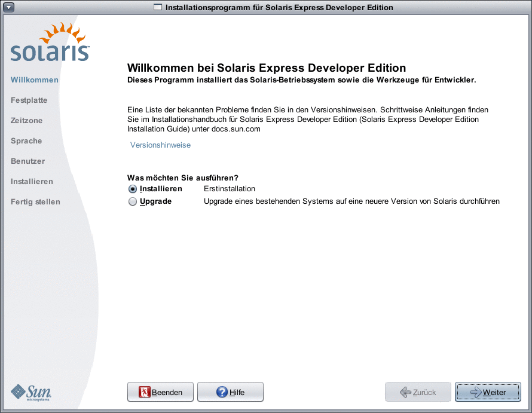Click the Zurück button
The width and height of the screenshot is (532, 413).
[418, 392]
